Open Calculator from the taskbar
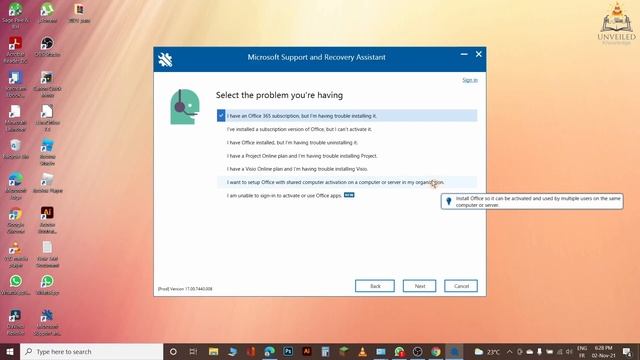The image size is (640, 360). click(325, 351)
